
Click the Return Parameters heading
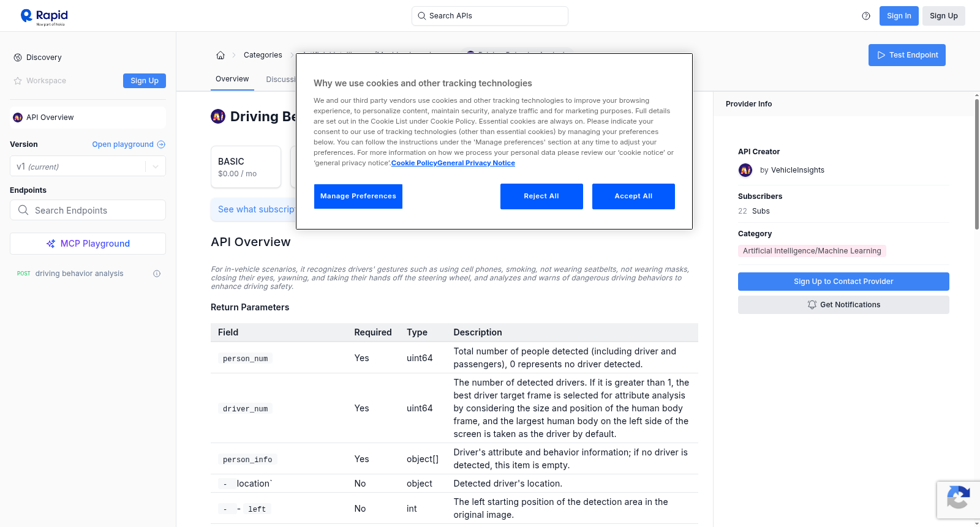pyautogui.click(x=250, y=307)
